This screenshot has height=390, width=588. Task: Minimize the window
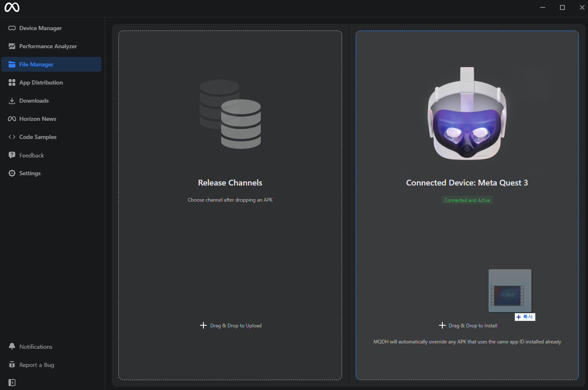(x=543, y=7)
